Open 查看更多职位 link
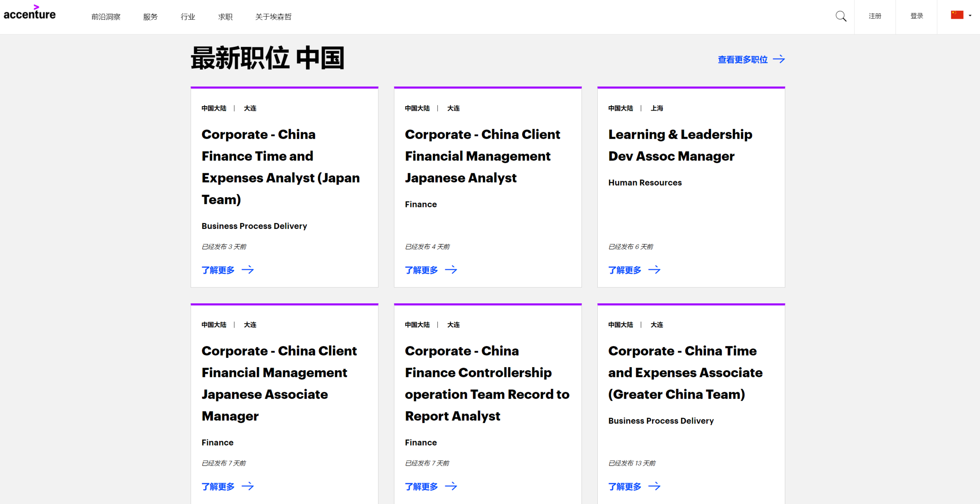 742,60
